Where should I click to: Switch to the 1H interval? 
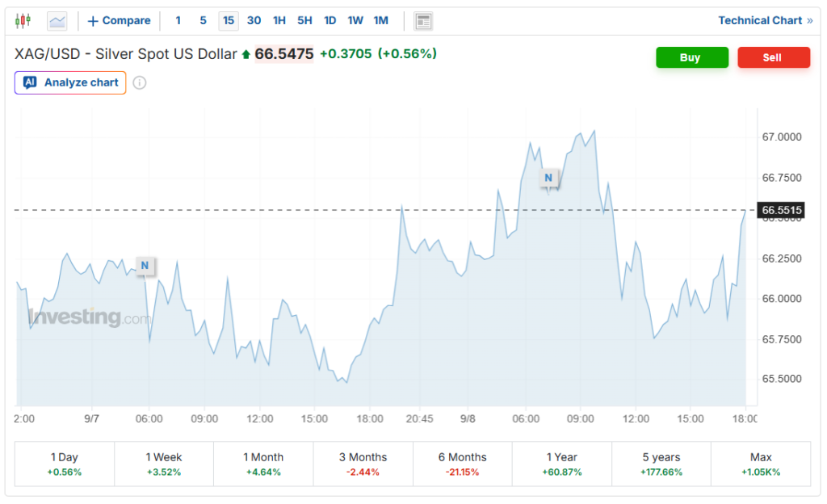(x=279, y=20)
